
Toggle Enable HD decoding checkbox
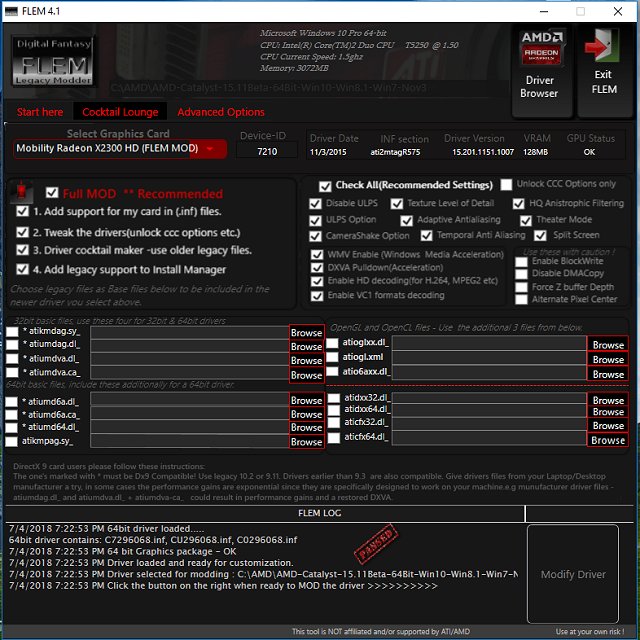coord(317,281)
